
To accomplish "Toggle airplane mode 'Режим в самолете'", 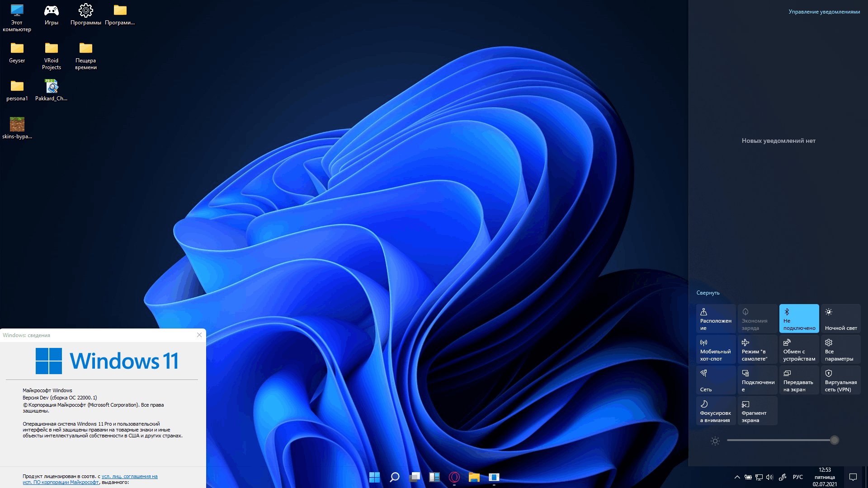I will tap(758, 349).
